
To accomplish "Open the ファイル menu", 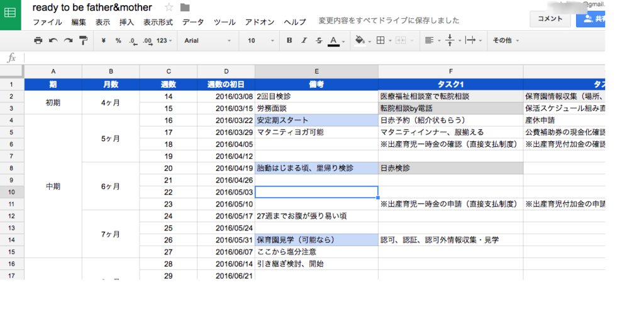I will [x=47, y=22].
